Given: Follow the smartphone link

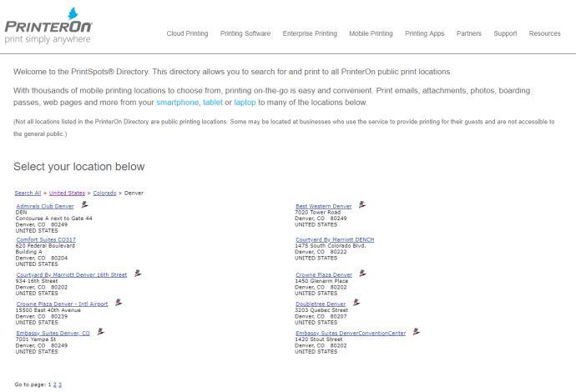Looking at the screenshot, I should tap(177, 102).
